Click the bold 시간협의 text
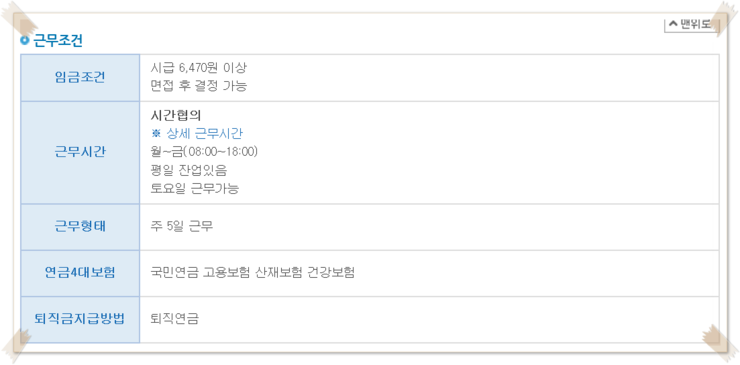 click(x=176, y=115)
